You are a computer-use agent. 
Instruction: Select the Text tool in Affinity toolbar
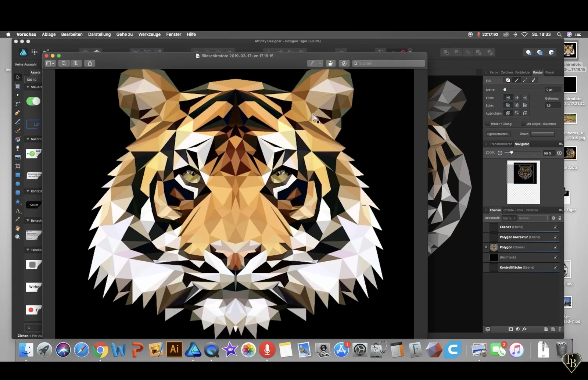18,211
